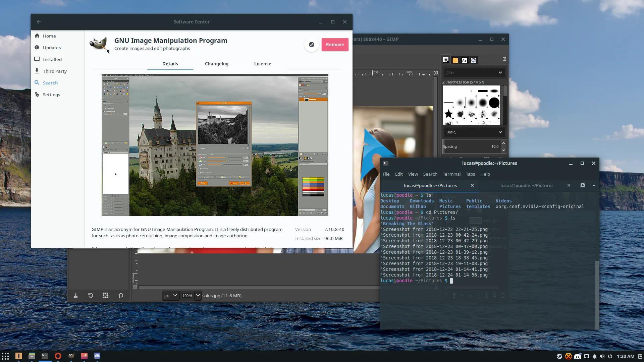This screenshot has width=644, height=362.
Task: Click the Remove button to uninstall GIMP
Action: (x=335, y=44)
